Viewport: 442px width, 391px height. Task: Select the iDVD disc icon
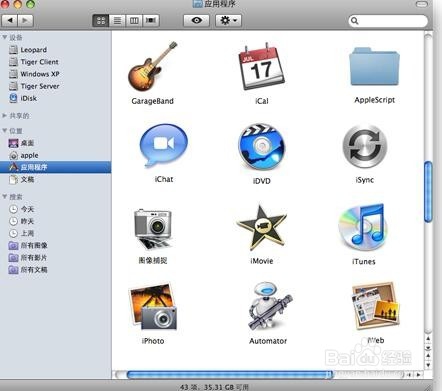coord(262,147)
